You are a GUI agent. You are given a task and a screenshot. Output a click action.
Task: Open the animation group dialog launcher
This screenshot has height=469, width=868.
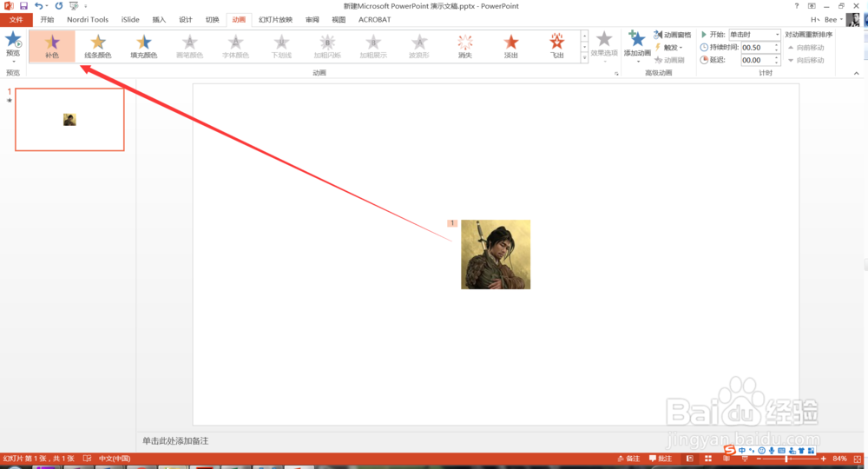click(x=616, y=73)
